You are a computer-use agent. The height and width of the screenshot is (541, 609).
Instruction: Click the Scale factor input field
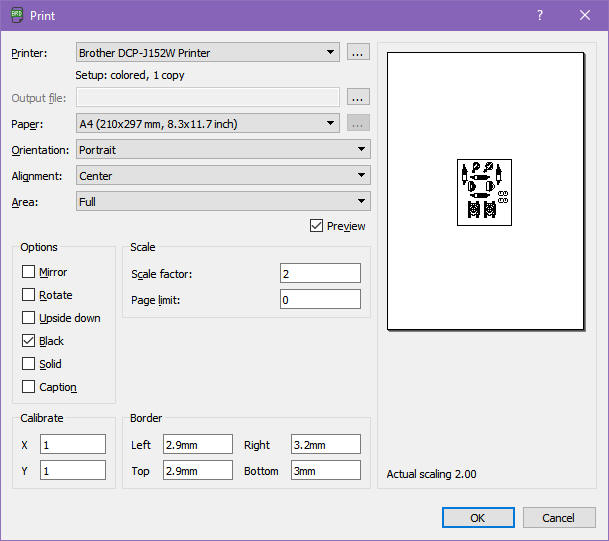point(320,274)
